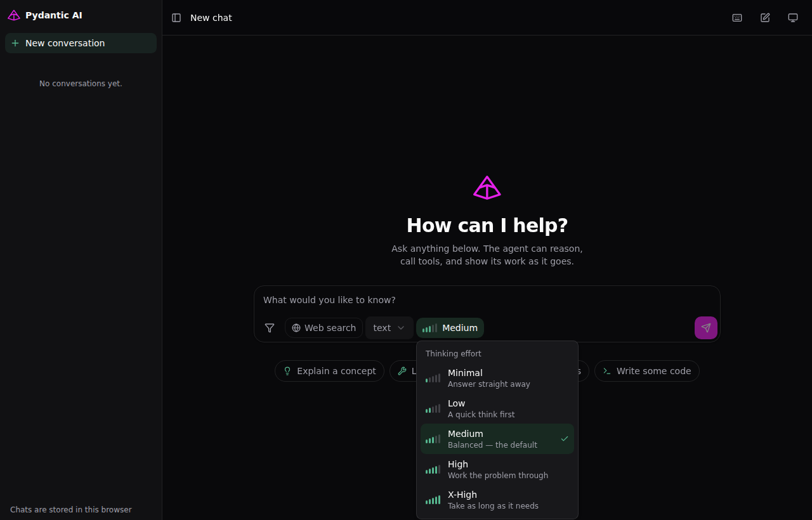Click the How can I help heading
This screenshot has height=520, width=812.
(487, 225)
